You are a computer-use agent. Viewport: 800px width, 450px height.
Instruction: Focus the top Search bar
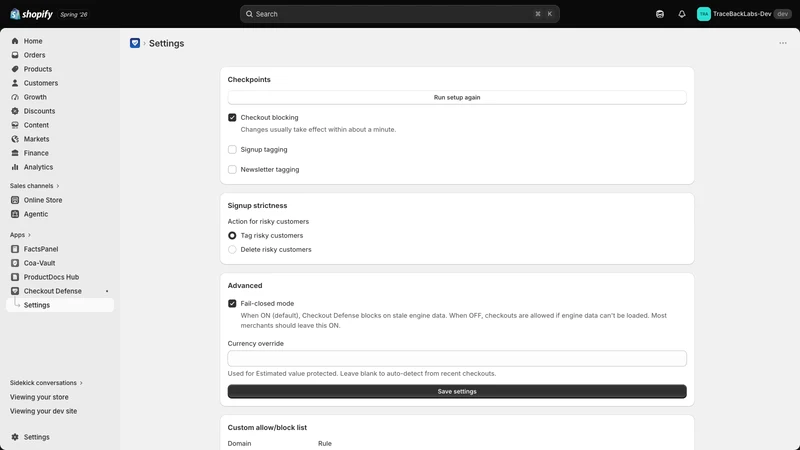[x=399, y=14]
